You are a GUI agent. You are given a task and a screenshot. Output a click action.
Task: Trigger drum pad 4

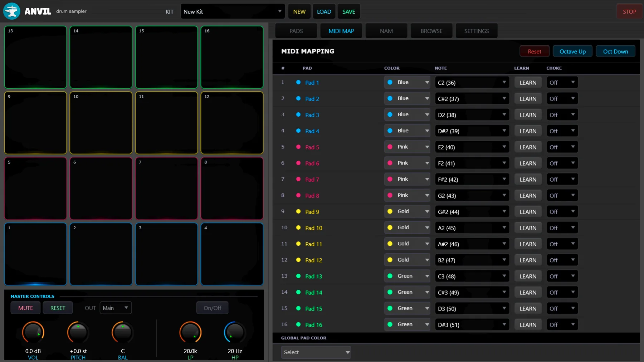[x=232, y=254]
